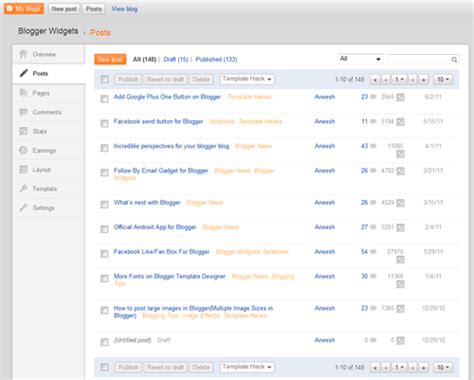Select the Draft (15) filter tab

176,59
